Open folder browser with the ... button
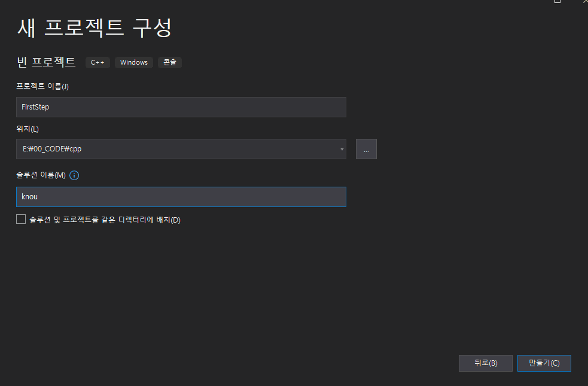 coord(366,149)
